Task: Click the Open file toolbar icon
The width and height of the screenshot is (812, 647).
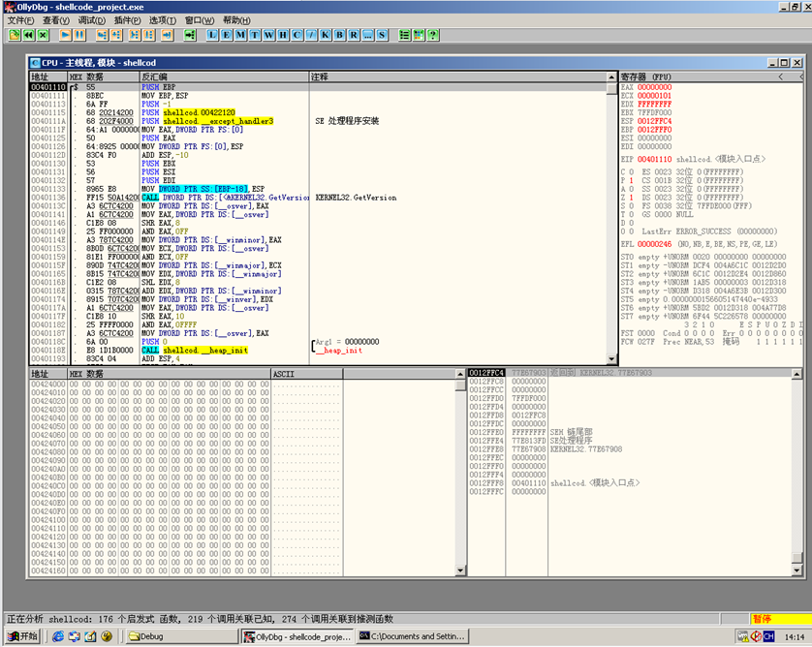Action: coord(15,35)
